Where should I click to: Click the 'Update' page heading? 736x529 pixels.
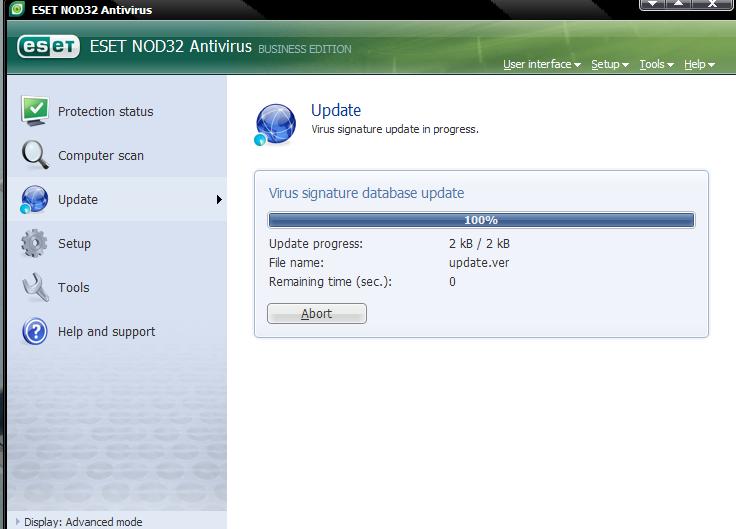click(x=336, y=110)
